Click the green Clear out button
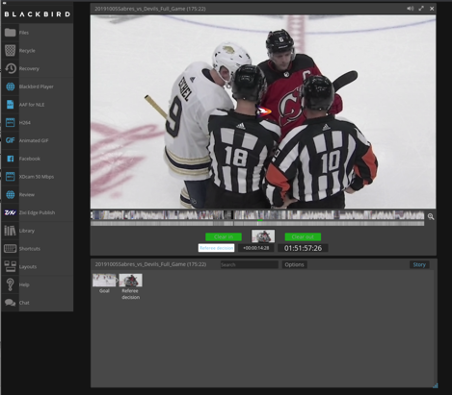The image size is (452, 395). click(x=303, y=237)
